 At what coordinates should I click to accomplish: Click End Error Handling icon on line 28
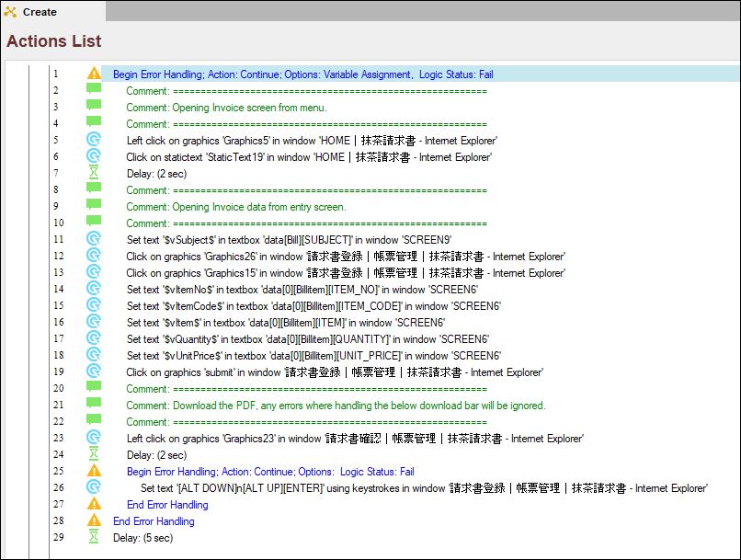pos(94,521)
